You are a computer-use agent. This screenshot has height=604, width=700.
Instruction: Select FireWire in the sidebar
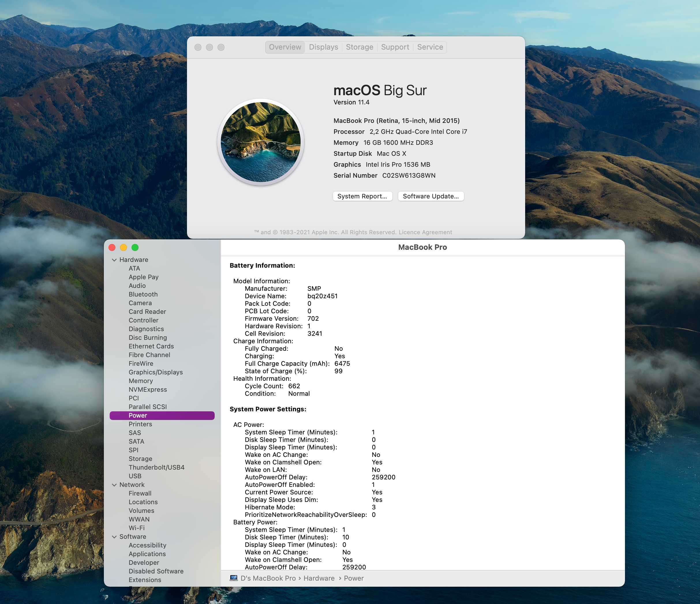pyautogui.click(x=141, y=364)
